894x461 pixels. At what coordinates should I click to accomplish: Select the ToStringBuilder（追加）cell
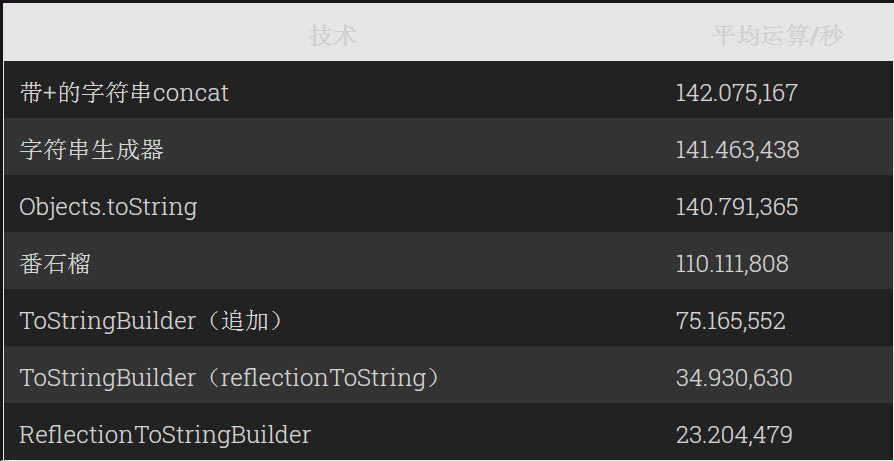click(152, 321)
